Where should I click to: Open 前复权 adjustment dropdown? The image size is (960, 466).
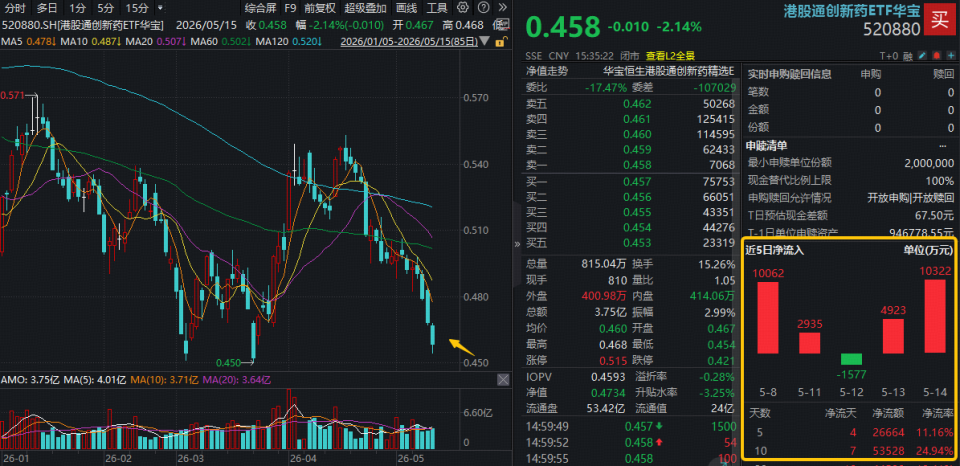pos(320,8)
